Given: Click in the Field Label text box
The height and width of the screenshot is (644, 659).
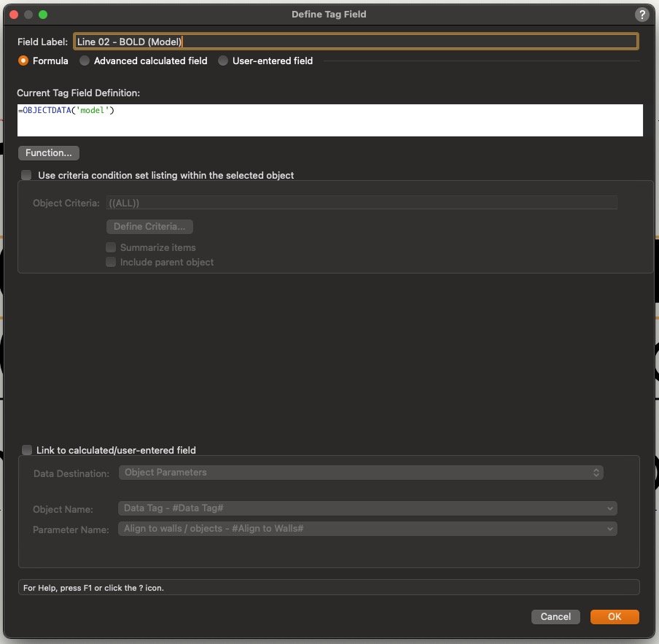Looking at the screenshot, I should pos(356,42).
